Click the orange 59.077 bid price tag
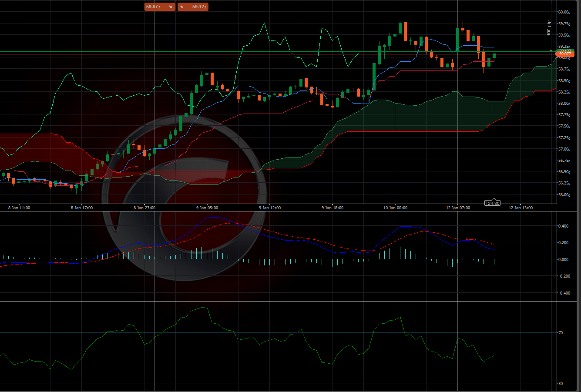 pyautogui.click(x=567, y=54)
